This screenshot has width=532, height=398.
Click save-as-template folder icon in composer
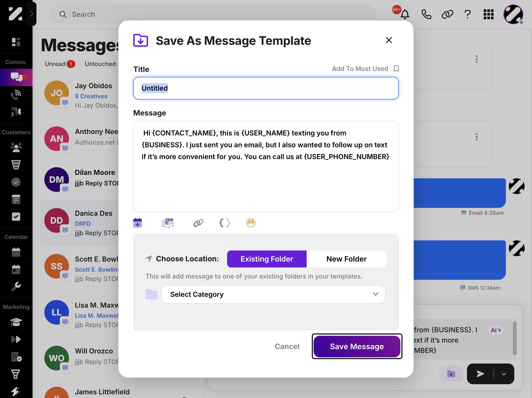(x=451, y=374)
